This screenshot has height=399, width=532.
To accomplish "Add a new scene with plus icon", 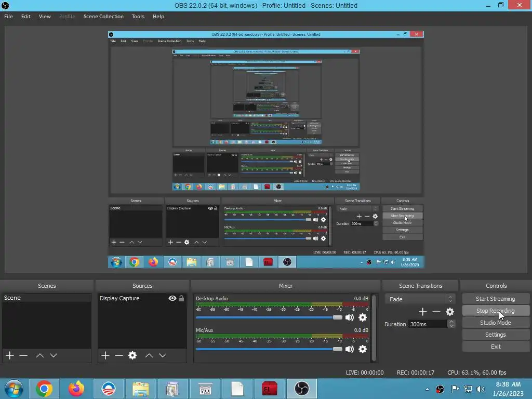I will tap(10, 355).
